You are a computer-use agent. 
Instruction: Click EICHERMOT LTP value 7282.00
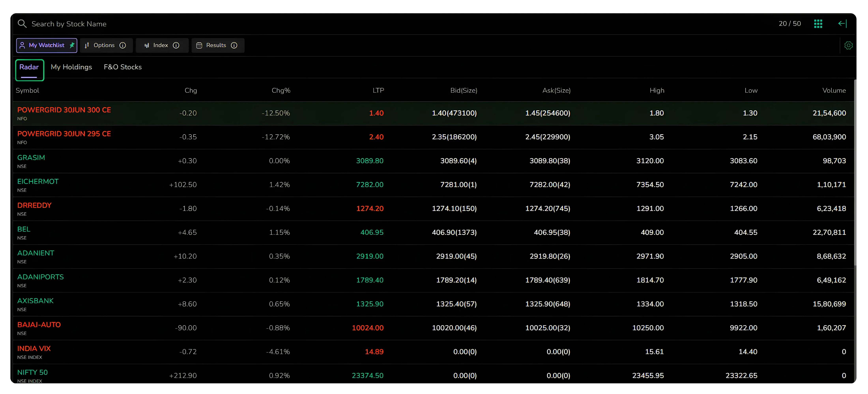[370, 185]
